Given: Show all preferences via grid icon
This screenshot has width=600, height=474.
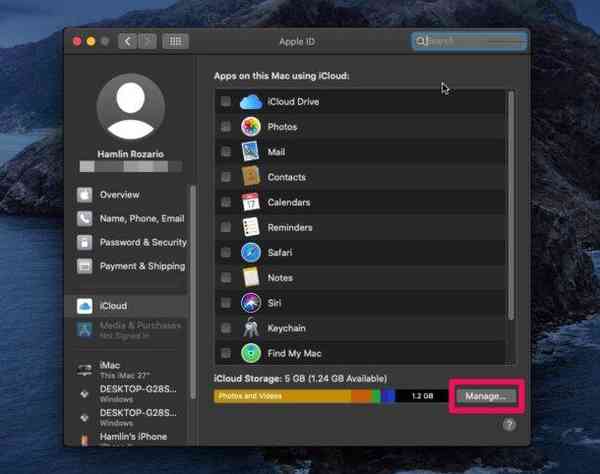Looking at the screenshot, I should 175,41.
